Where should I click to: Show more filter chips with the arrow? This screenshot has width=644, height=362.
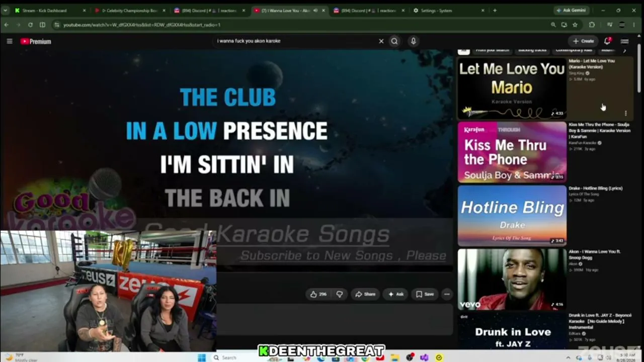coord(624,50)
